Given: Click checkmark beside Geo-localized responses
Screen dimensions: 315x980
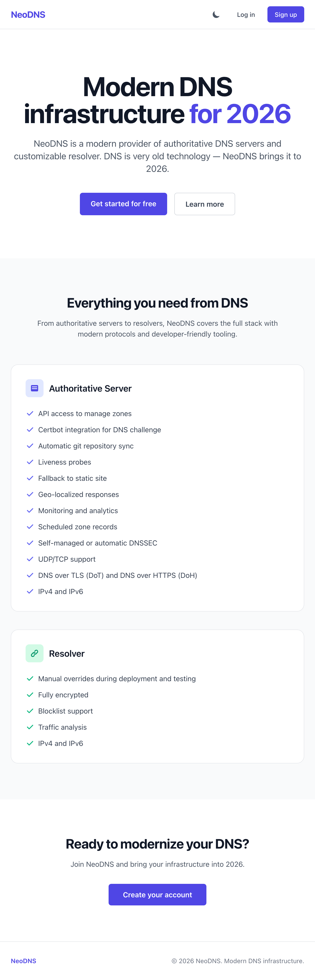Looking at the screenshot, I should [x=30, y=494].
